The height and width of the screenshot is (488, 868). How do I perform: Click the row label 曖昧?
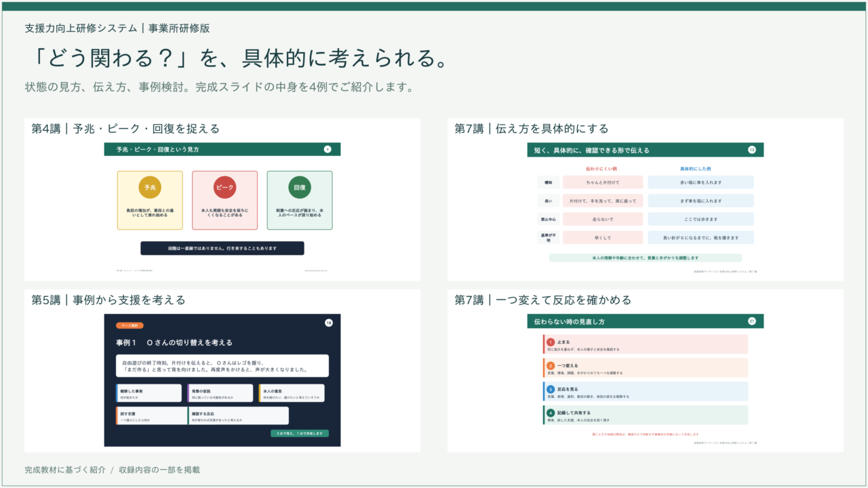(x=548, y=182)
